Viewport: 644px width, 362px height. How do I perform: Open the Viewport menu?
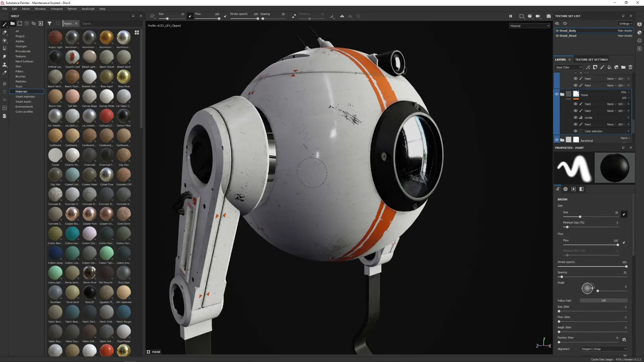(57, 9)
